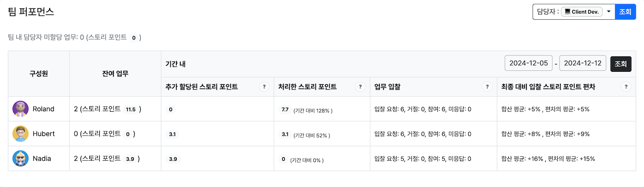Click help icon for 추가 할당된 스토리 포인트
644x187 pixels.
263,87
